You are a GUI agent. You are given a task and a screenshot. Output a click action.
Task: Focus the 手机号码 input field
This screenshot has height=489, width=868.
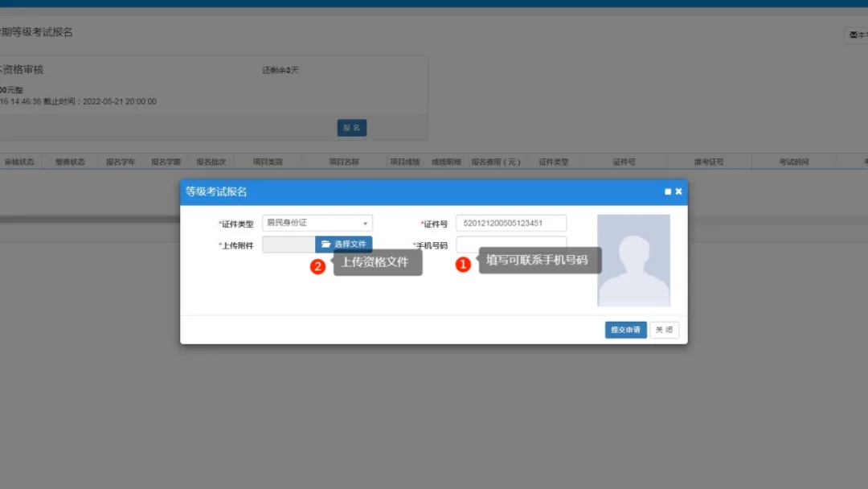coord(511,244)
